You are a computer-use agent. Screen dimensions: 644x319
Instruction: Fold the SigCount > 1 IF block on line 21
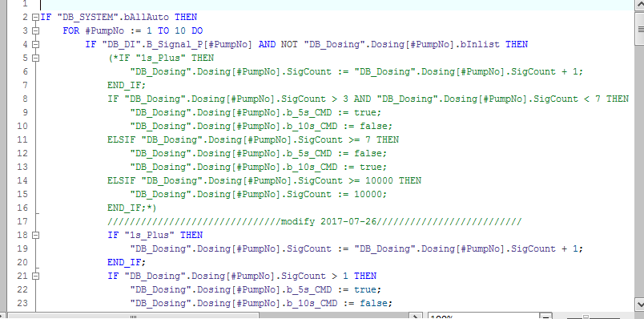tap(35, 277)
